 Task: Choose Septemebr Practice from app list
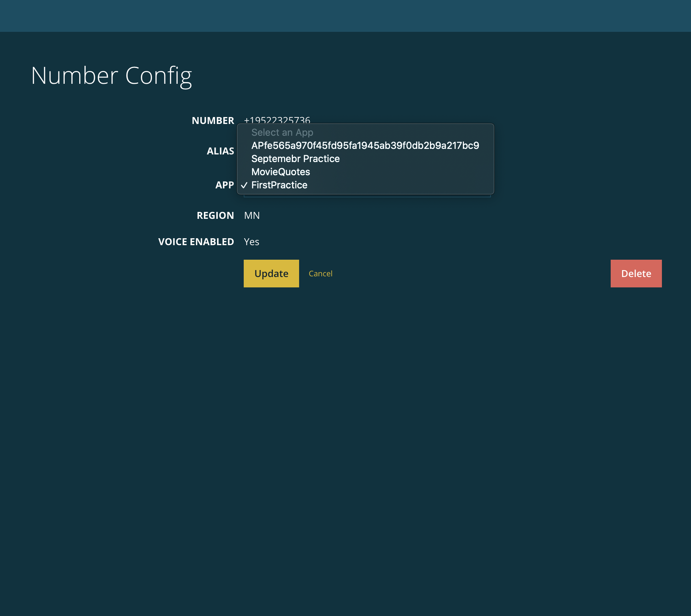point(295,159)
